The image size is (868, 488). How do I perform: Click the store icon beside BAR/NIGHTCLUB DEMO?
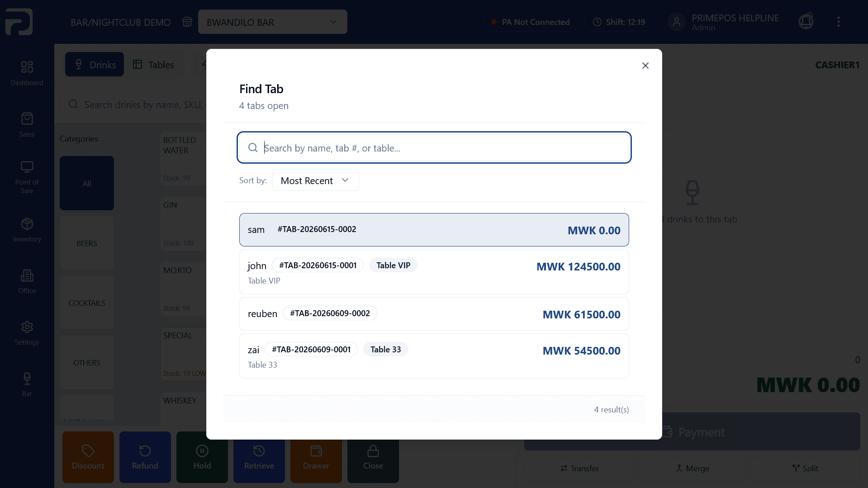pyautogui.click(x=187, y=22)
